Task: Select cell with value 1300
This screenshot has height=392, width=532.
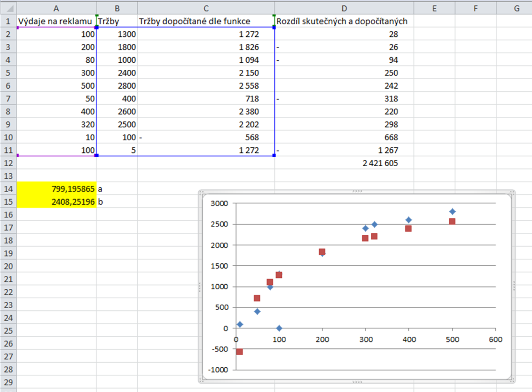Action: [117, 34]
